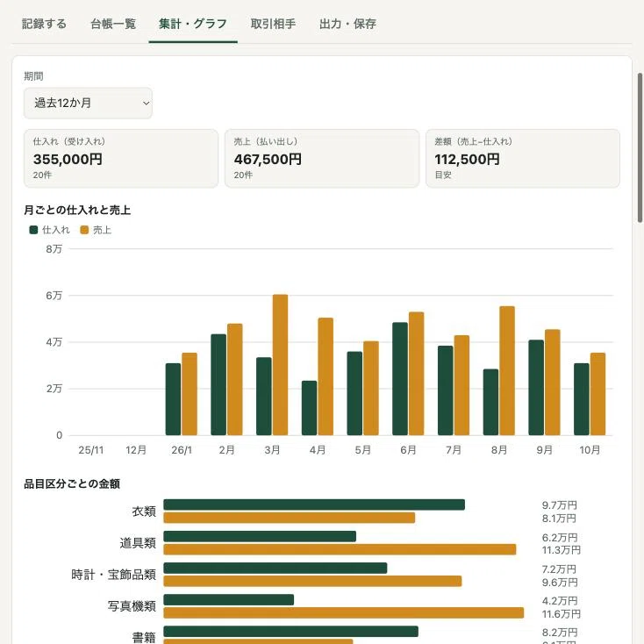Click the orange 売上 legend swatch

point(84,230)
